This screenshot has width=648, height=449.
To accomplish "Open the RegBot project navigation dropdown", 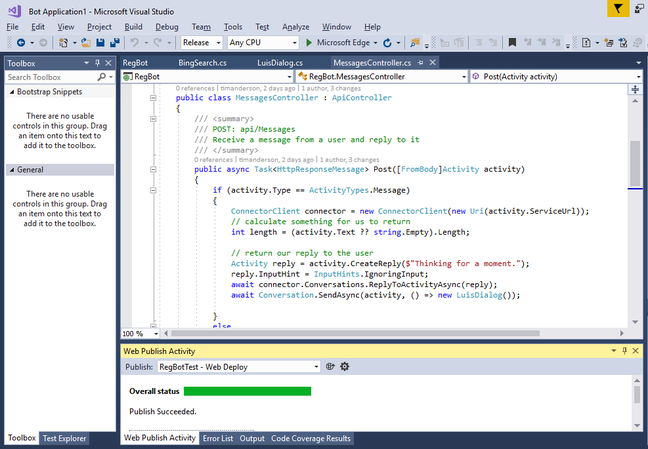I will click(207, 77).
